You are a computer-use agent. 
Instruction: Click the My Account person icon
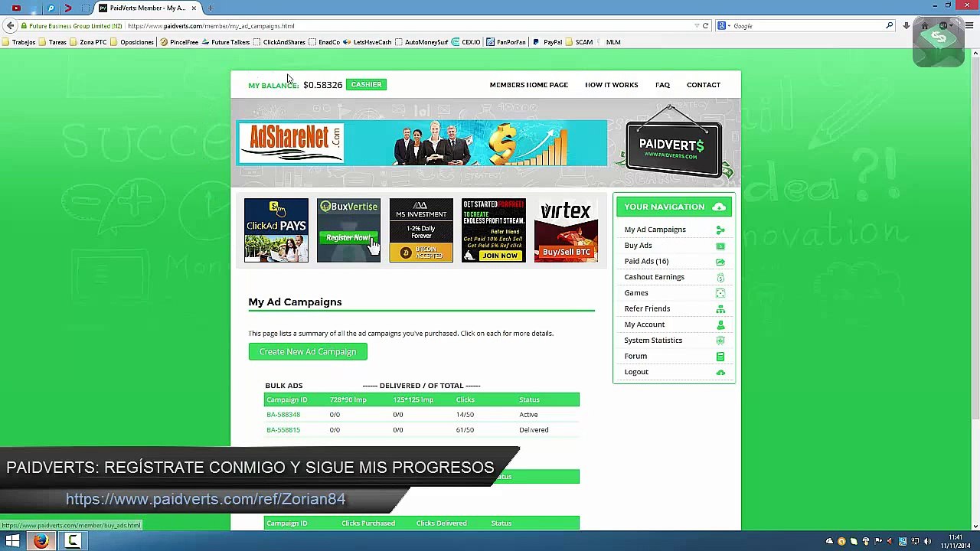click(720, 324)
